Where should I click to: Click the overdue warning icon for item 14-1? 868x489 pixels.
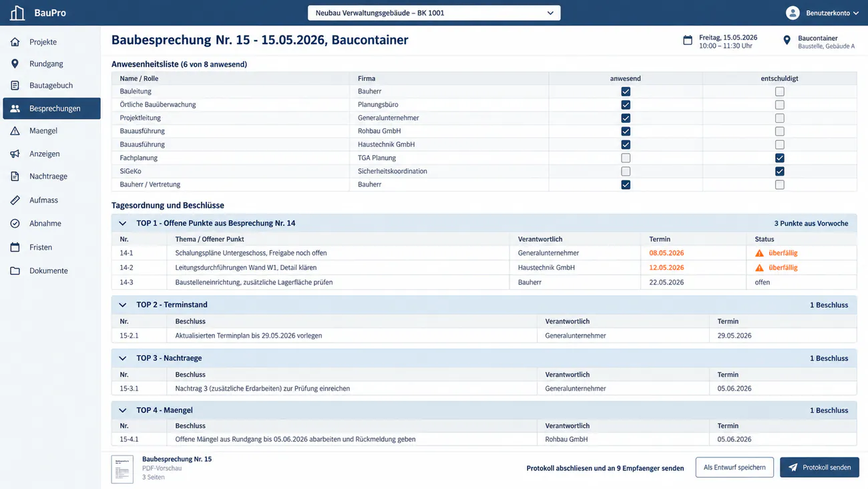coord(759,253)
